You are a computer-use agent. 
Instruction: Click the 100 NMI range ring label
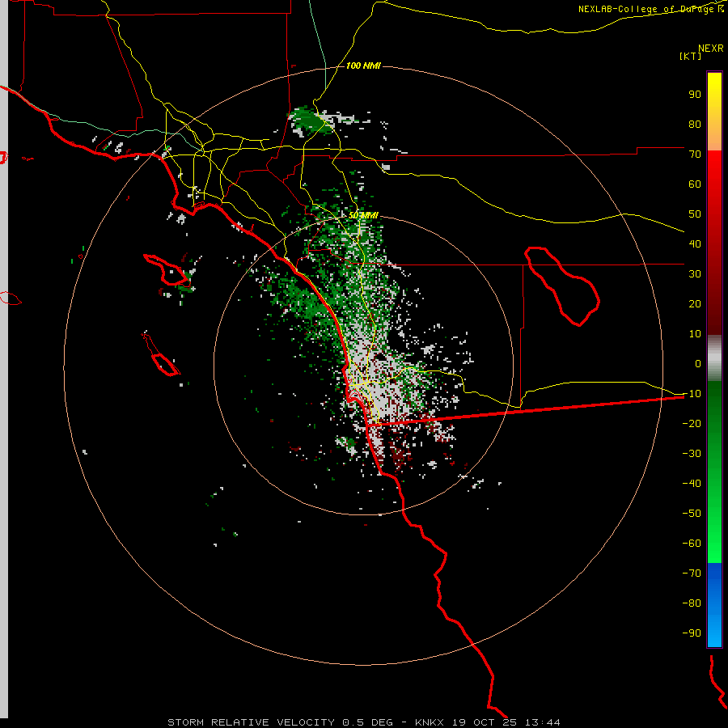(x=363, y=66)
